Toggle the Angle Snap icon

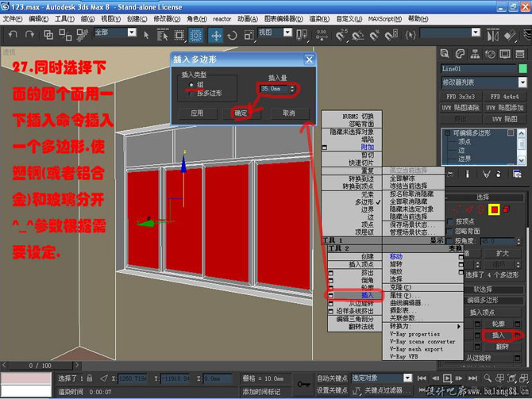click(x=357, y=35)
